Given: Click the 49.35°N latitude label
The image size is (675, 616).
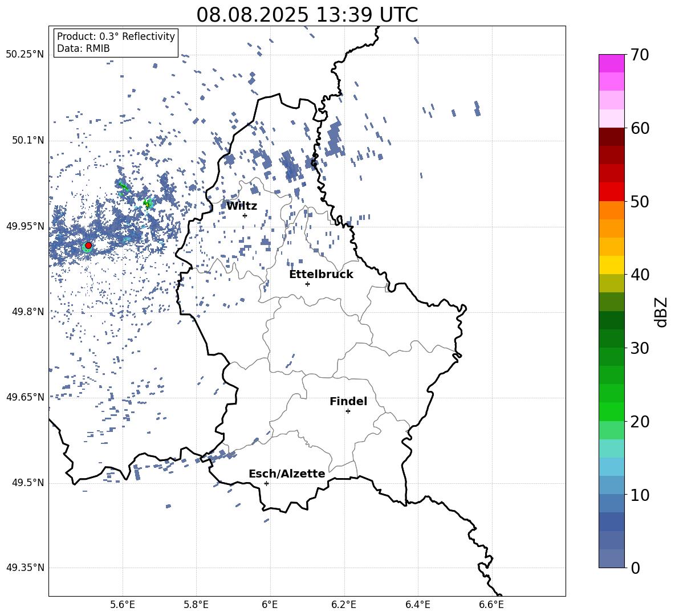Looking at the screenshot, I should [x=25, y=568].
